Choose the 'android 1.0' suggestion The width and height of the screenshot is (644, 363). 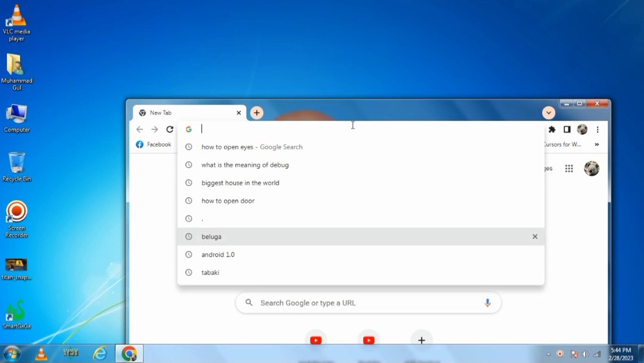[361, 255]
